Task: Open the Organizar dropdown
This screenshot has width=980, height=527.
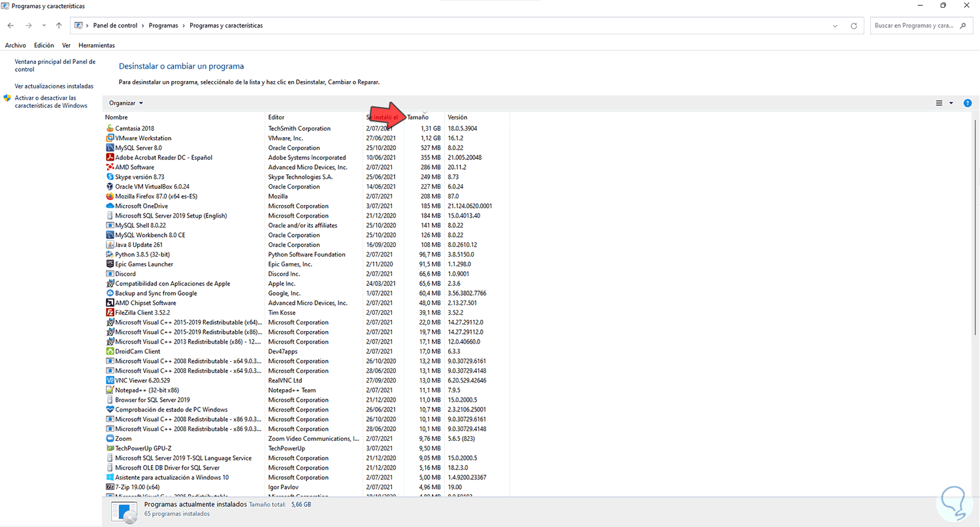Action: [126, 103]
